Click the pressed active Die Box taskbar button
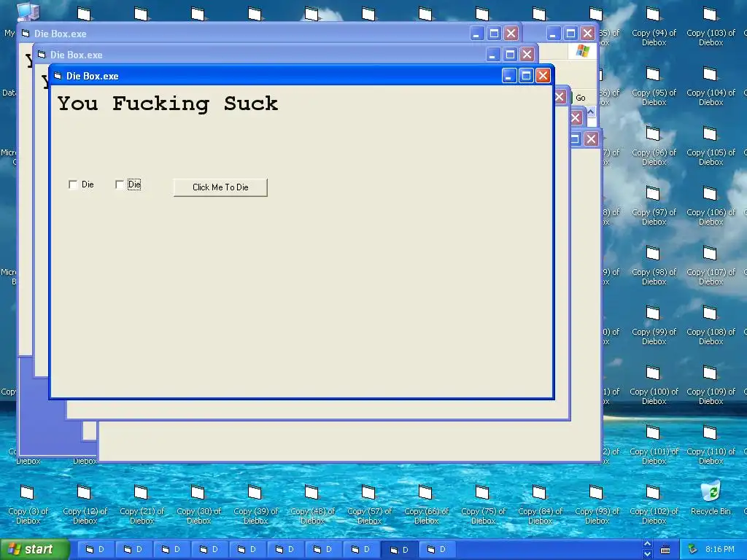Viewport: 747px width, 560px height. pyautogui.click(x=400, y=550)
